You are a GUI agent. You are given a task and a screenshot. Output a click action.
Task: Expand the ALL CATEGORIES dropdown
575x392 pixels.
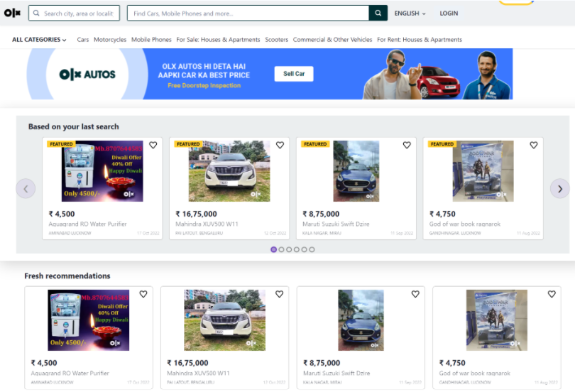(39, 40)
